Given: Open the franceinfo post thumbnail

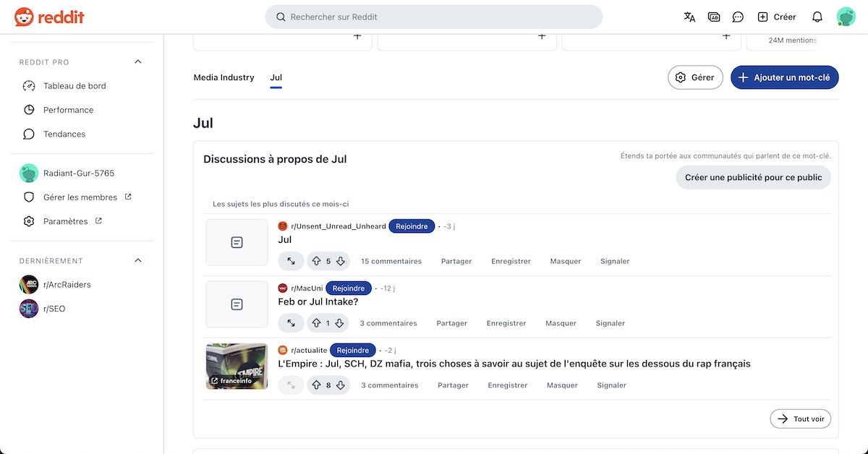Looking at the screenshot, I should point(237,366).
